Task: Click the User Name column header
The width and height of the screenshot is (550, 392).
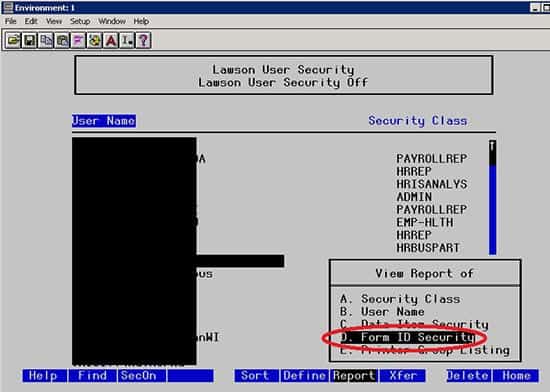Action: [x=104, y=121]
